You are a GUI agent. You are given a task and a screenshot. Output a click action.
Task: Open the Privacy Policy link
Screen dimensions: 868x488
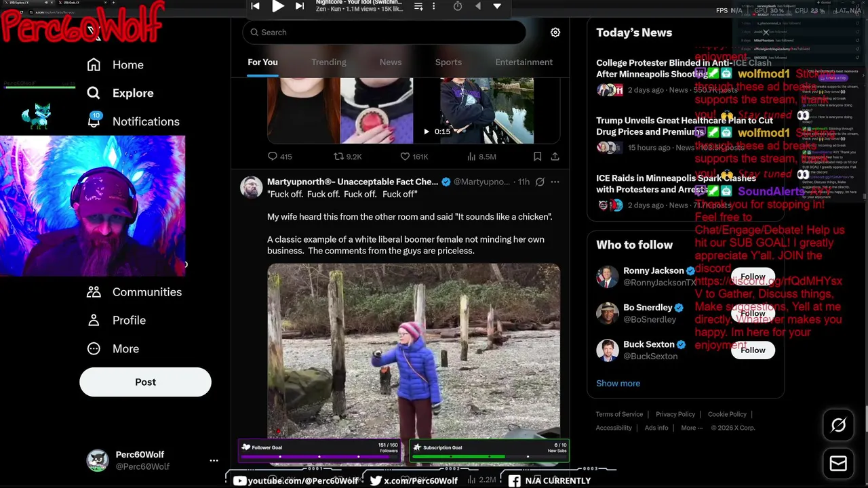[x=675, y=414]
